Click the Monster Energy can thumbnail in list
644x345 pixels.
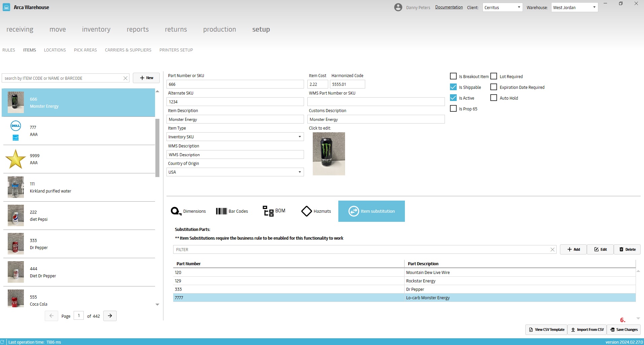coord(16,102)
